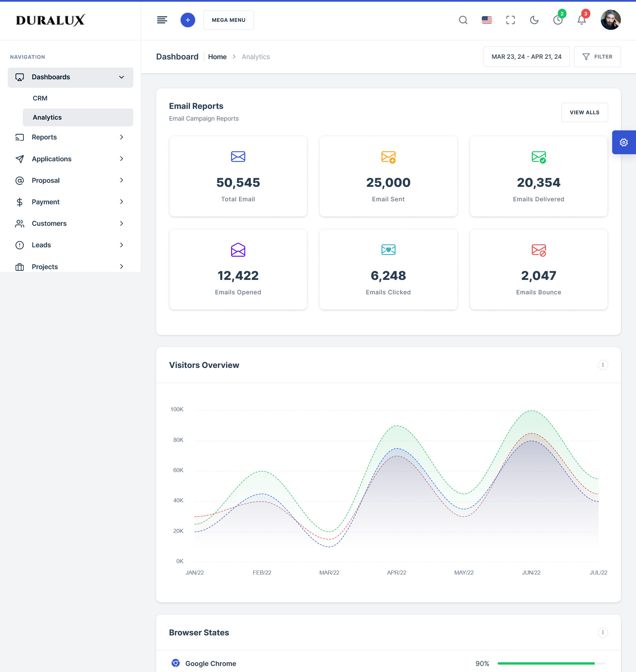Open the Reports menu label
Screen dimensions: 636x672
point(44,137)
